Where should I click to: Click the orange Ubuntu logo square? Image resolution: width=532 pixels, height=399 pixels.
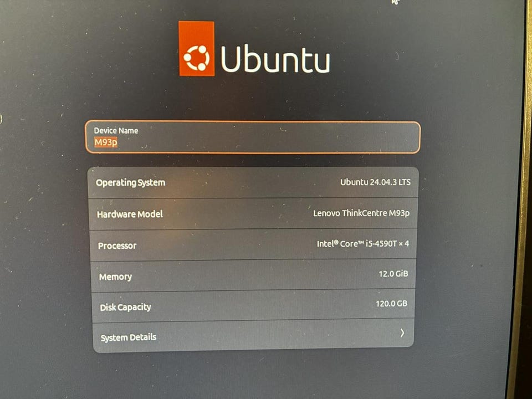196,49
